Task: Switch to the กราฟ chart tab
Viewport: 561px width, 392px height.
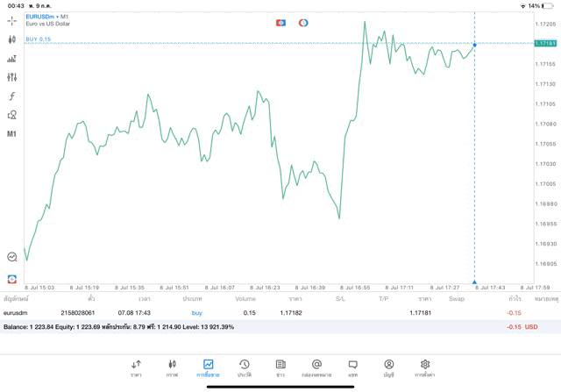Action: [172, 367]
